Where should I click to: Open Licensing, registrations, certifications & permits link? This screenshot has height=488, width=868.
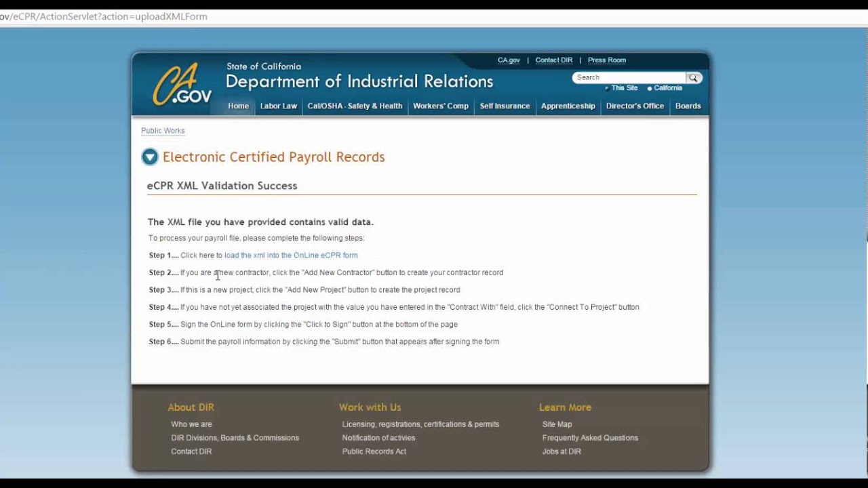point(420,424)
